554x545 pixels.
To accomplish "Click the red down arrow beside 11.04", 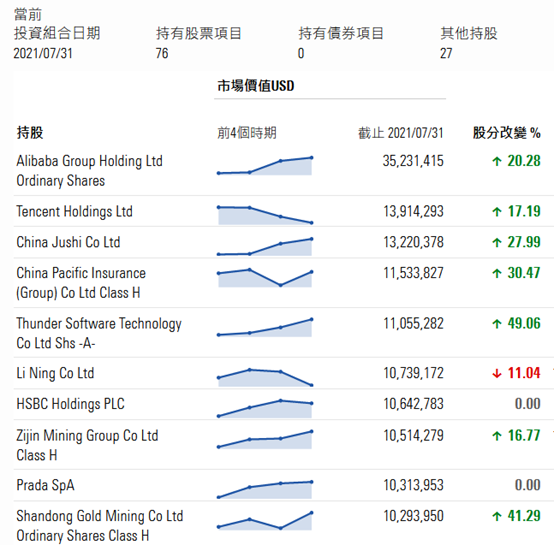I will click(x=497, y=373).
